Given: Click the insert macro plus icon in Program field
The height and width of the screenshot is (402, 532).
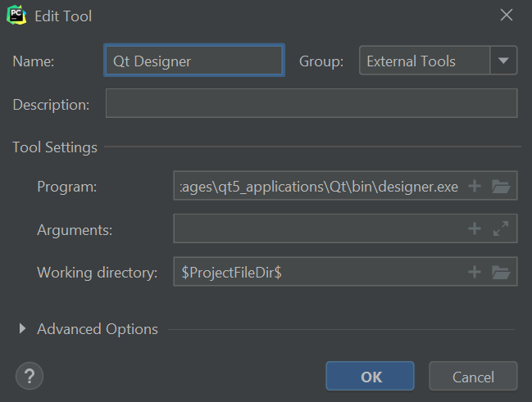Looking at the screenshot, I should point(474,187).
